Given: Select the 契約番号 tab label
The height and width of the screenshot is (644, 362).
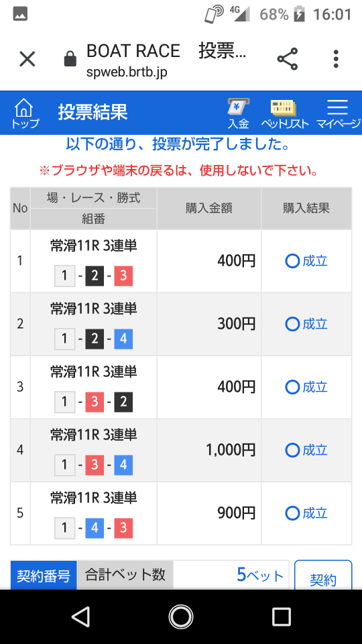Looking at the screenshot, I should pos(44,576).
